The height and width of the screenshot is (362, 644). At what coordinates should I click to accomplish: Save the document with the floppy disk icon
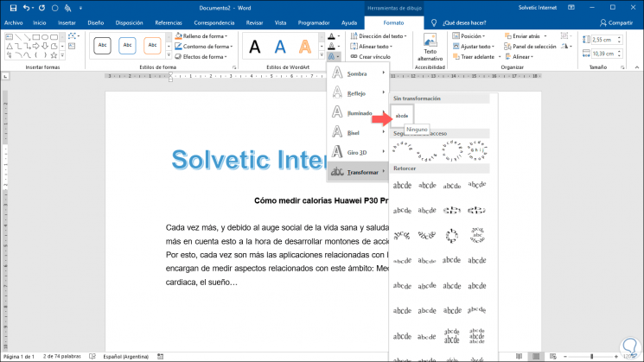click(13, 8)
